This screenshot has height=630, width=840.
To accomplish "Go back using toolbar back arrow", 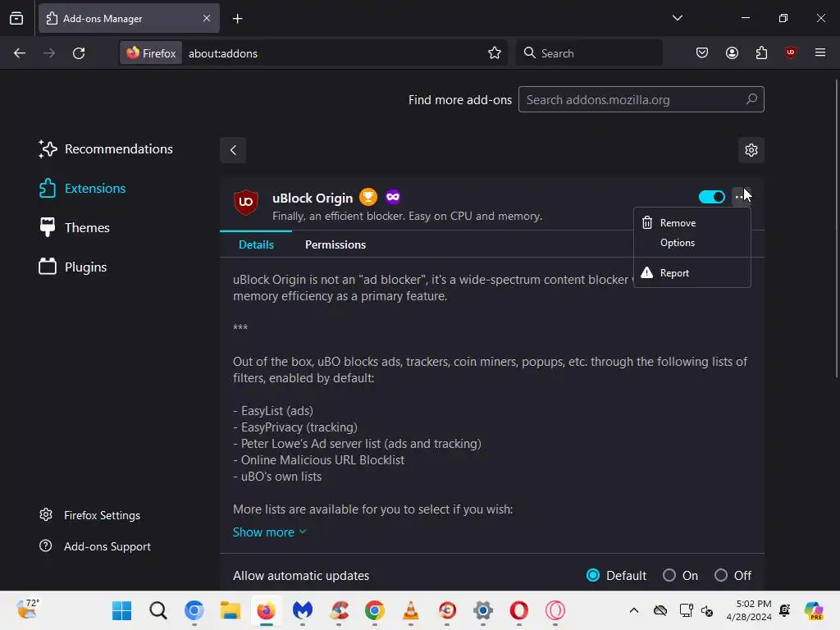I will pos(20,53).
